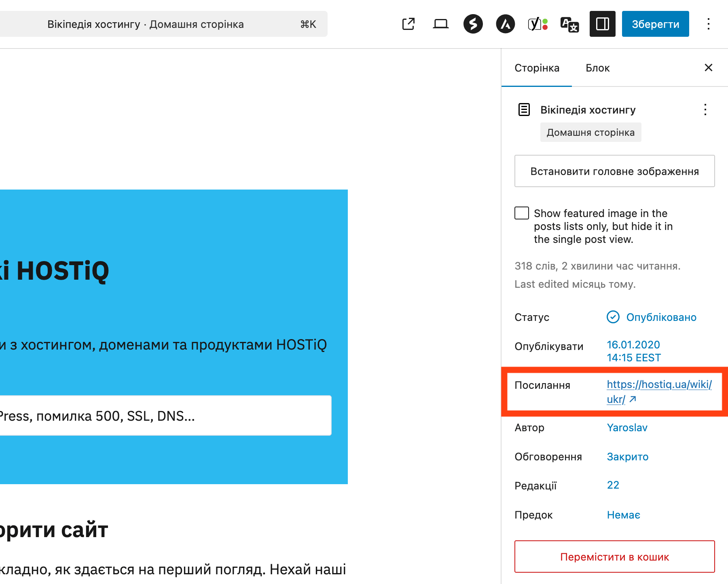Image resolution: width=728 pixels, height=584 pixels.
Task: Open page actions three-dot menu
Action: coord(705,110)
